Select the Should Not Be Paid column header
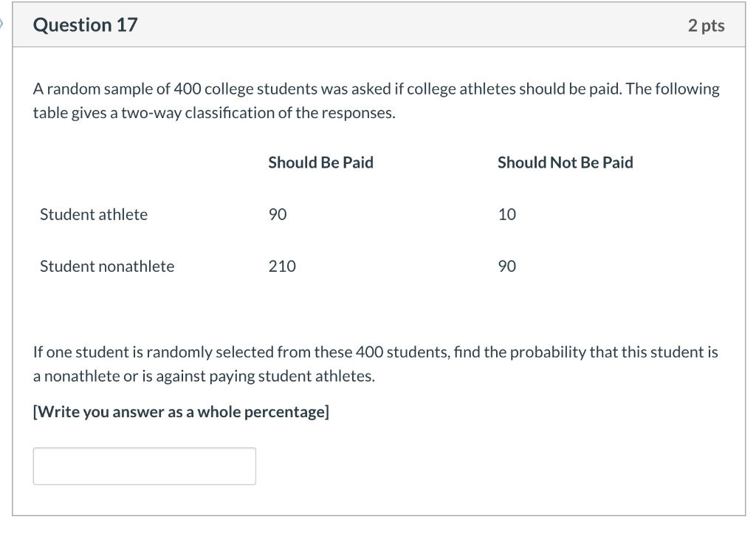 (566, 162)
